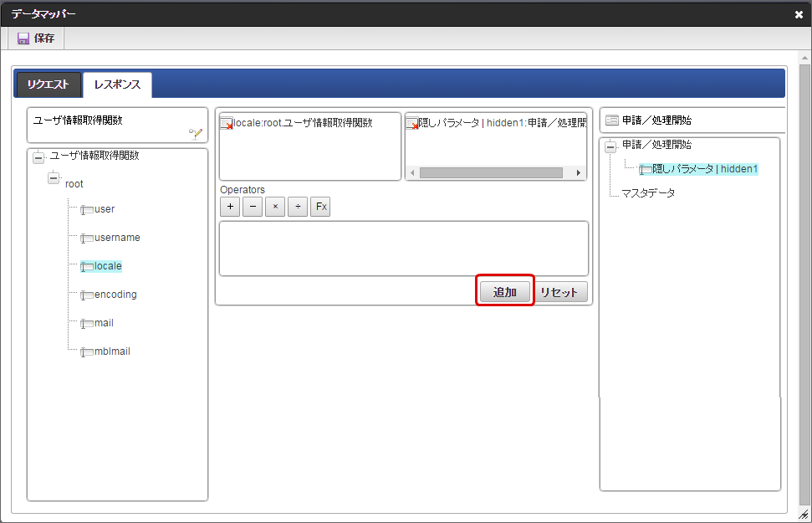Select the レスポンス tab
Image resolution: width=812 pixels, height=523 pixels.
[x=118, y=85]
